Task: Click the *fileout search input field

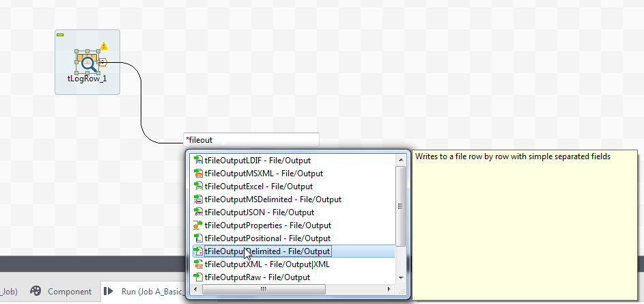Action: point(251,139)
